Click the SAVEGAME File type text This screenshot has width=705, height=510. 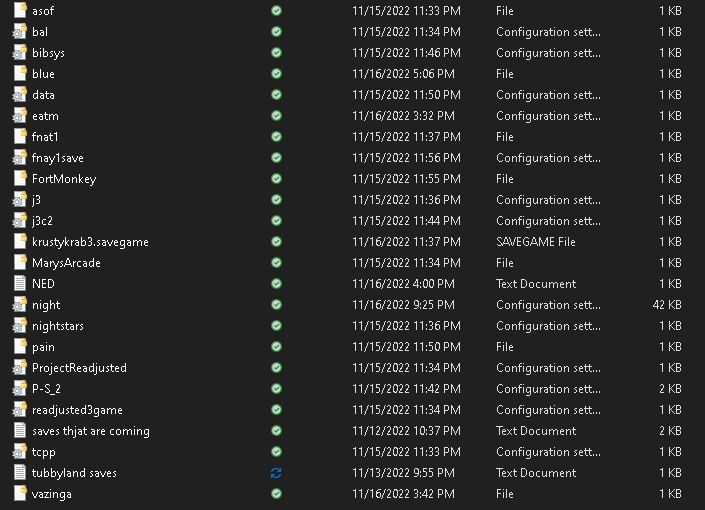(536, 241)
